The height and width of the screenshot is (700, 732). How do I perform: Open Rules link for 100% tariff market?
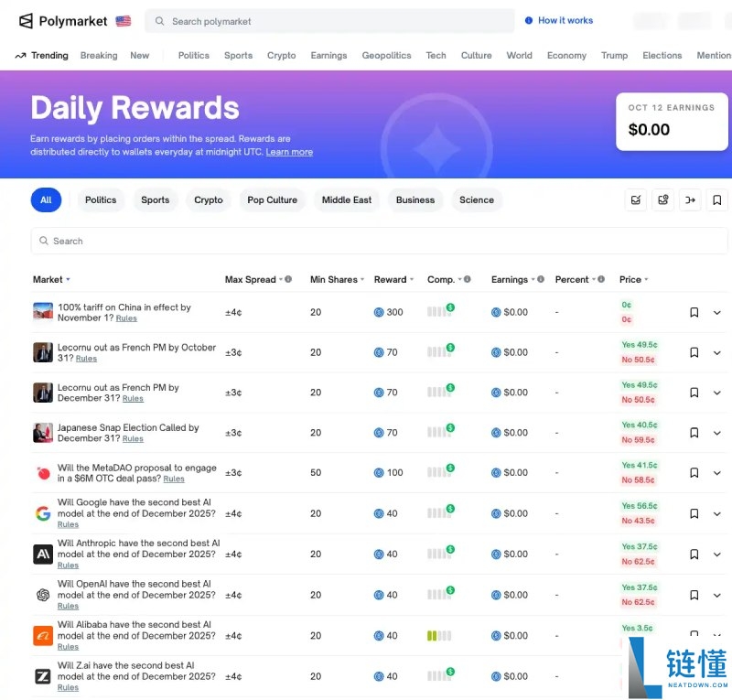point(126,318)
